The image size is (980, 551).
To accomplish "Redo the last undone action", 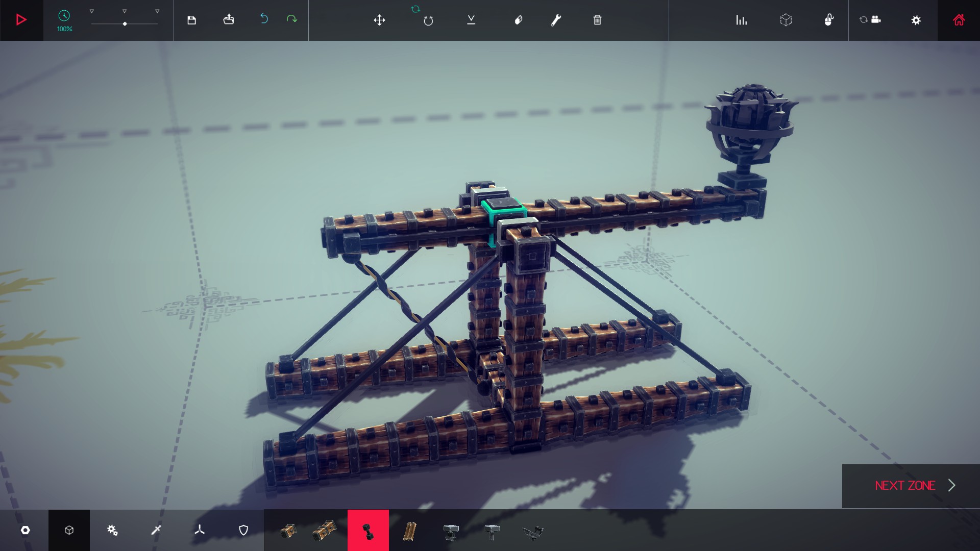I will [x=291, y=19].
